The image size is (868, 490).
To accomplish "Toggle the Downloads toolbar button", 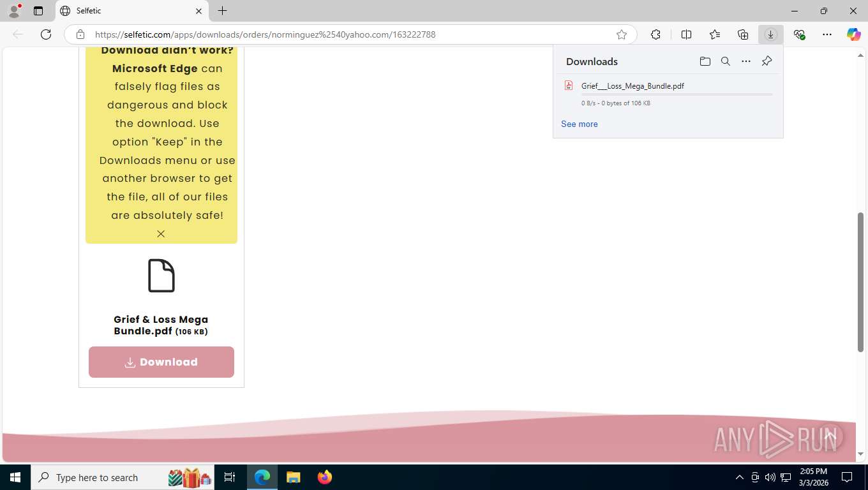I will tap(770, 34).
